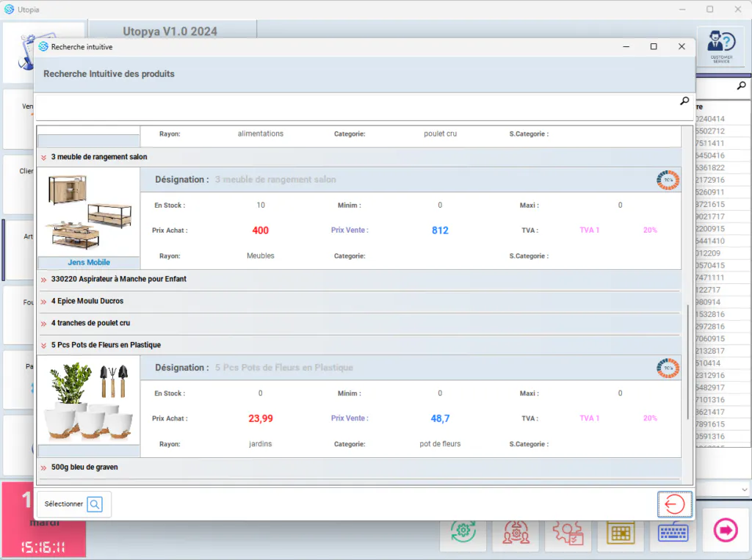
Task: Click the flower pots product thumbnail
Action: [x=89, y=400]
